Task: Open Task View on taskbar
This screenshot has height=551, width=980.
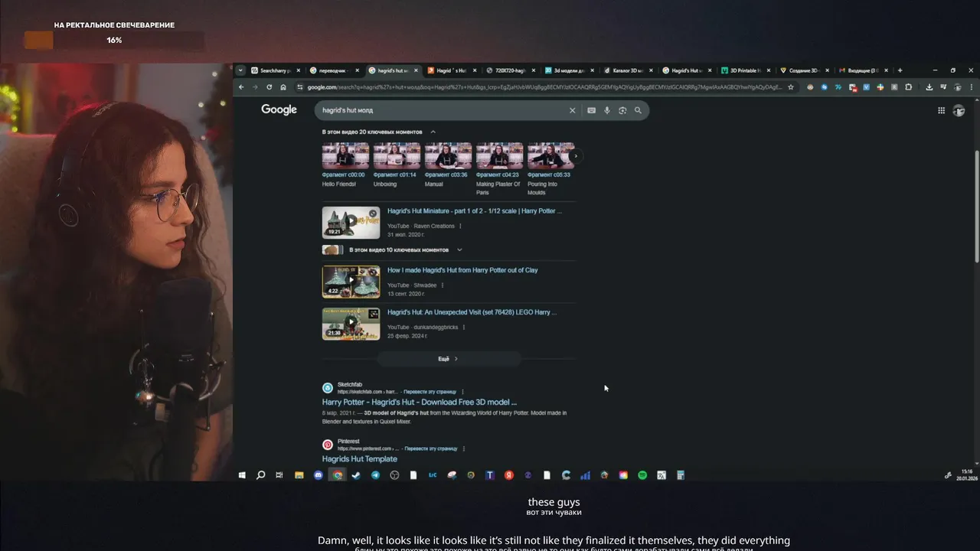Action: click(279, 475)
